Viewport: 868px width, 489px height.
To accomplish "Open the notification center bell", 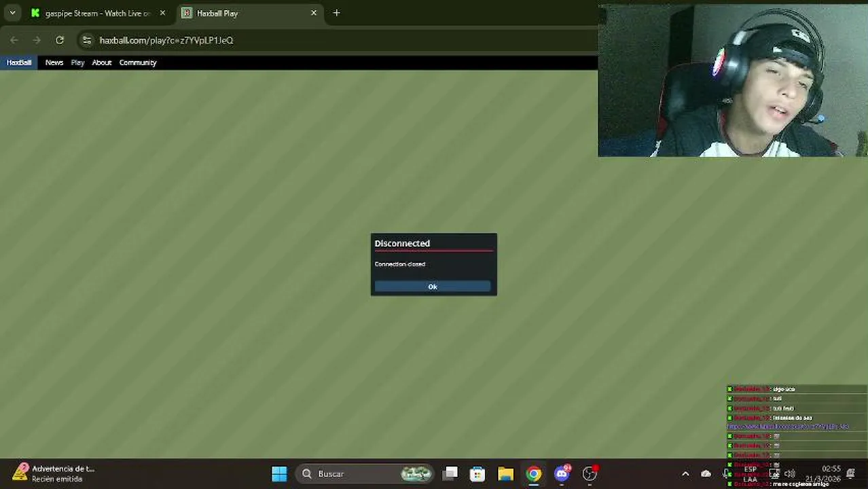I will pos(851,474).
